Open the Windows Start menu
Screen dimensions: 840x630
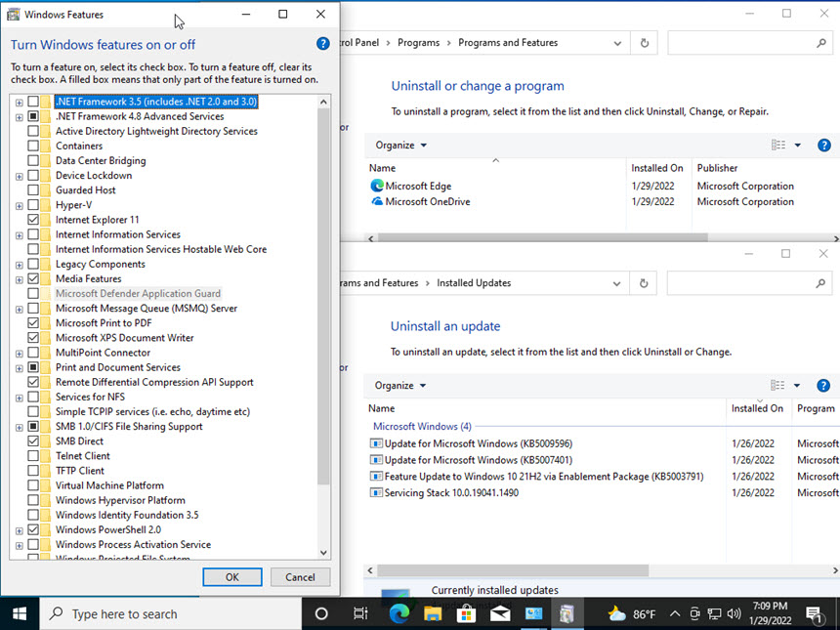[20, 614]
